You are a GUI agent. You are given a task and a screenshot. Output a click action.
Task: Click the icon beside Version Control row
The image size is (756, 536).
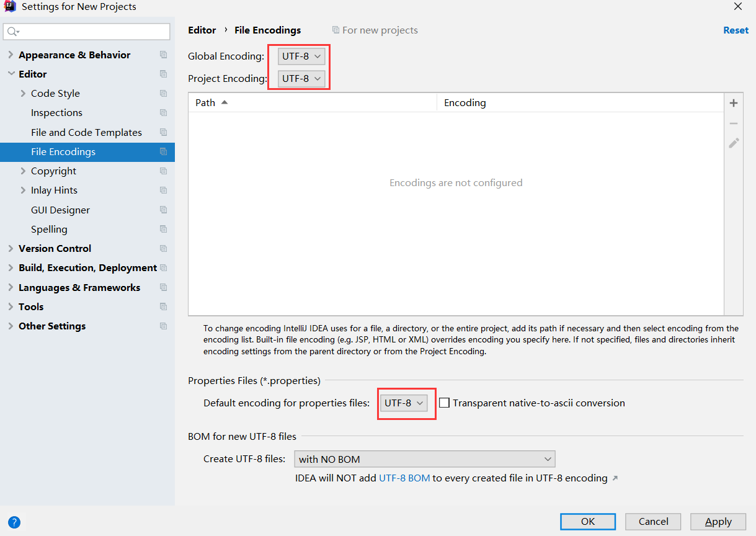[163, 248]
